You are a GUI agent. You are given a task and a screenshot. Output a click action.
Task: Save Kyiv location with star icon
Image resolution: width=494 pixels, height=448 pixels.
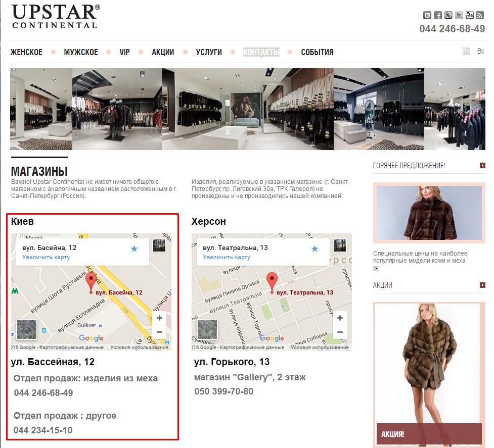[x=134, y=248]
